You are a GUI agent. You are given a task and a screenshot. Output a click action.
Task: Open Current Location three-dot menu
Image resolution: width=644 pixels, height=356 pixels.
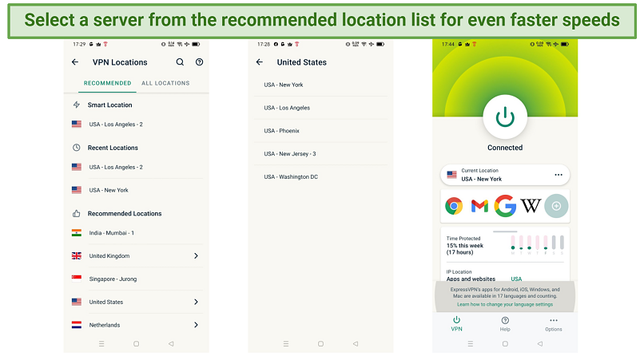tap(559, 175)
